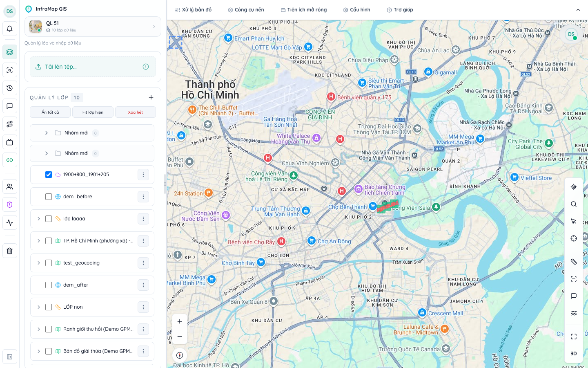
Task: Open the Cấu hình menu
Action: click(357, 10)
